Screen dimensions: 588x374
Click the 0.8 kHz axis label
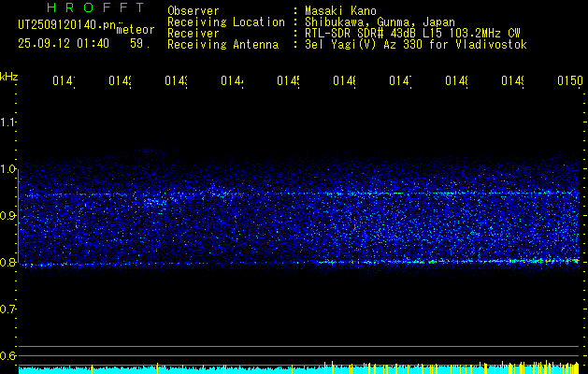8,262
